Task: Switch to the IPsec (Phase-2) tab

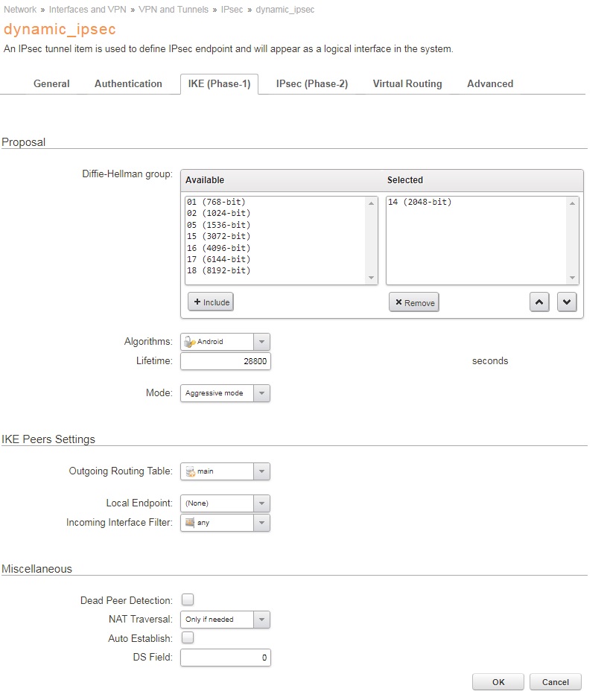Action: [311, 84]
